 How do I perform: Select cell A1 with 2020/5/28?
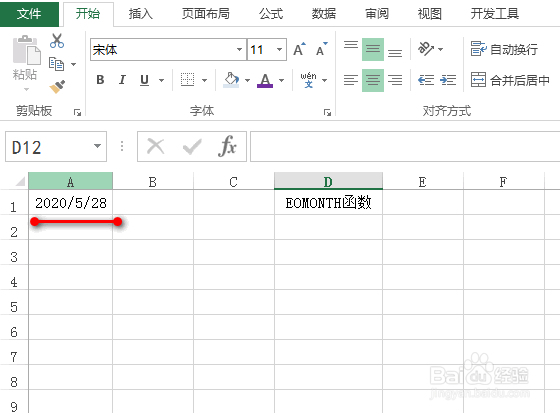pos(71,202)
